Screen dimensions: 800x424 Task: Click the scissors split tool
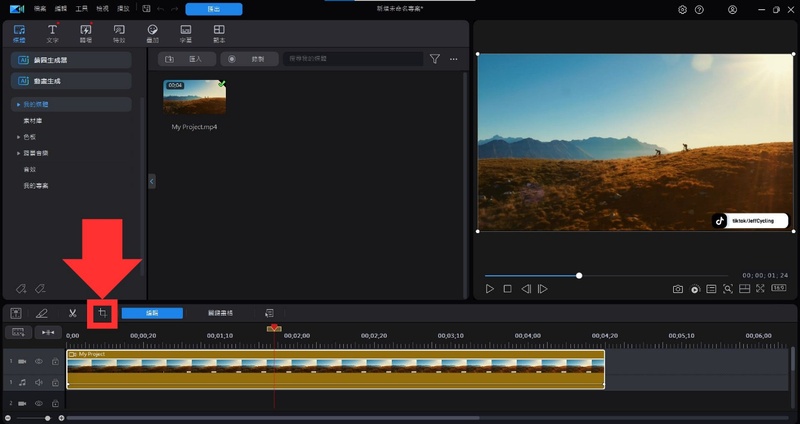point(73,313)
